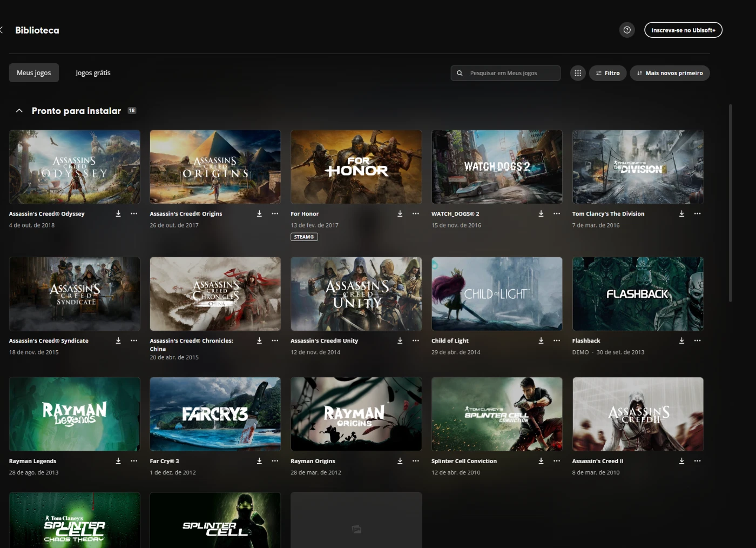Download Assassin's Creed II with download icon
Viewport: 756px width, 548px height.
(x=681, y=461)
